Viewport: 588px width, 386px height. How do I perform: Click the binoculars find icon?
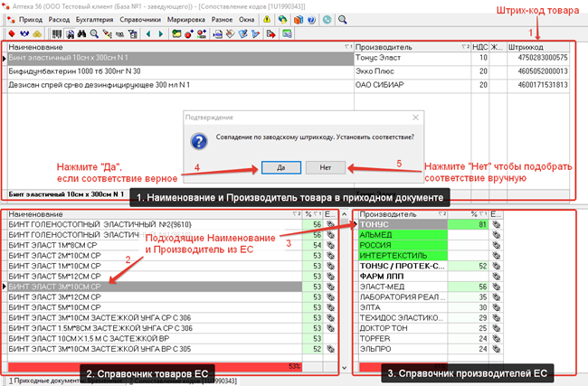coord(81,34)
